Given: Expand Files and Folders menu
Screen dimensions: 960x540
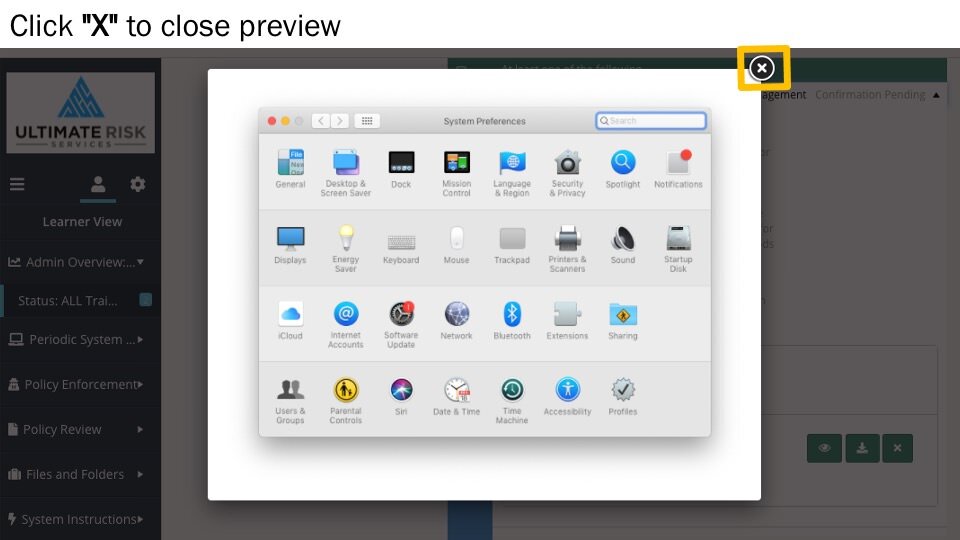Looking at the screenshot, I should (80, 474).
